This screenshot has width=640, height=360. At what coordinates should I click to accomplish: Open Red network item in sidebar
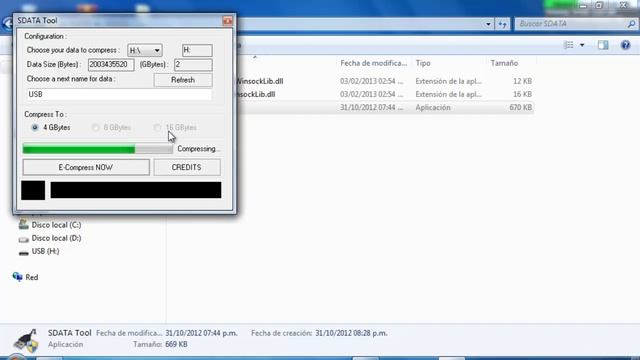click(32, 277)
